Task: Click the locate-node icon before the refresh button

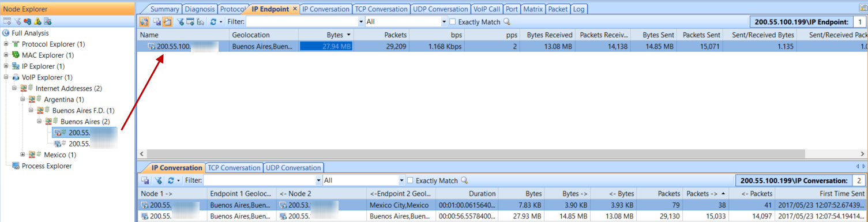Action: (x=200, y=21)
